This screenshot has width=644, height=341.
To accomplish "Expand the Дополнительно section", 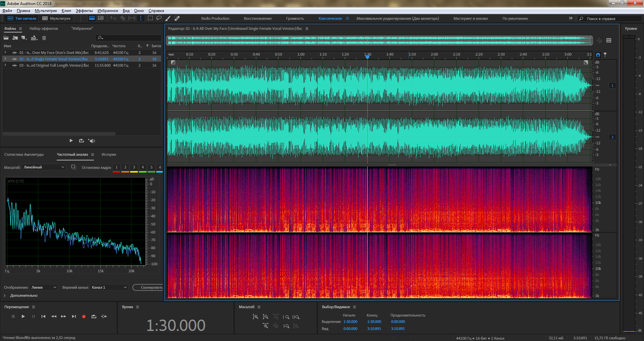I will (x=5, y=295).
